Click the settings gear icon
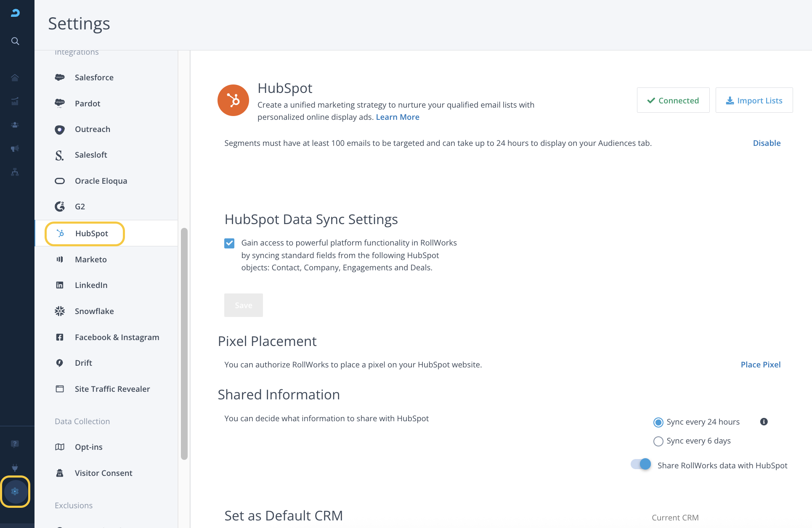The image size is (812, 528). pyautogui.click(x=15, y=491)
